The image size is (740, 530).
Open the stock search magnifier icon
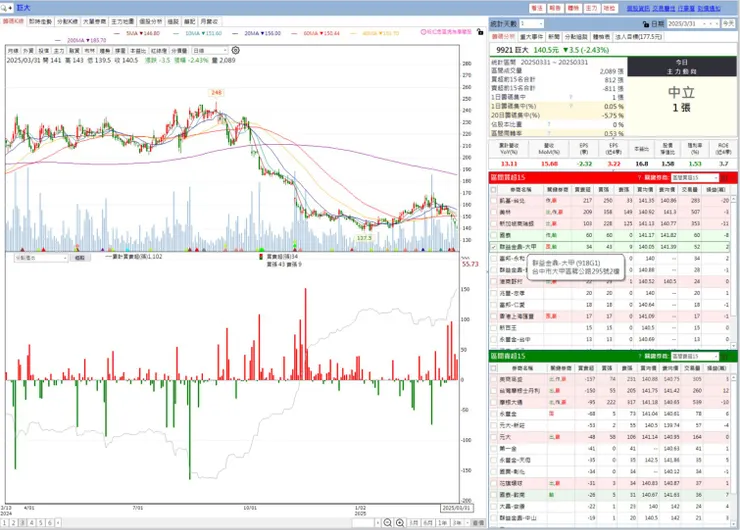pyautogui.click(x=4, y=8)
